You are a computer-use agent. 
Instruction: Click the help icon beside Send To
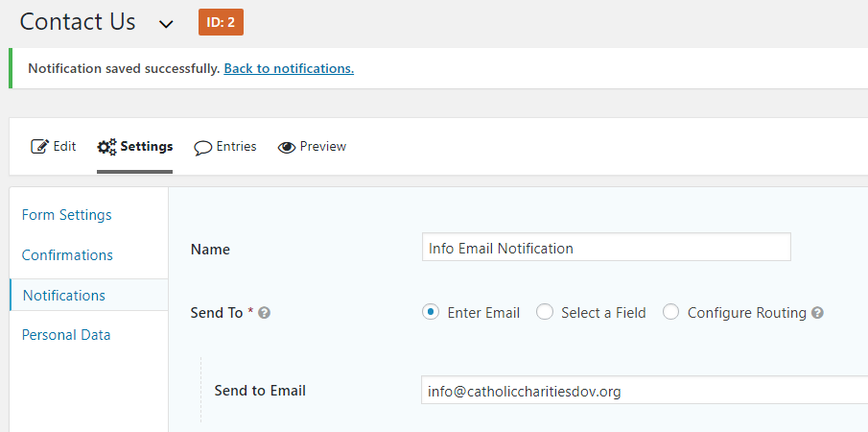coord(265,313)
